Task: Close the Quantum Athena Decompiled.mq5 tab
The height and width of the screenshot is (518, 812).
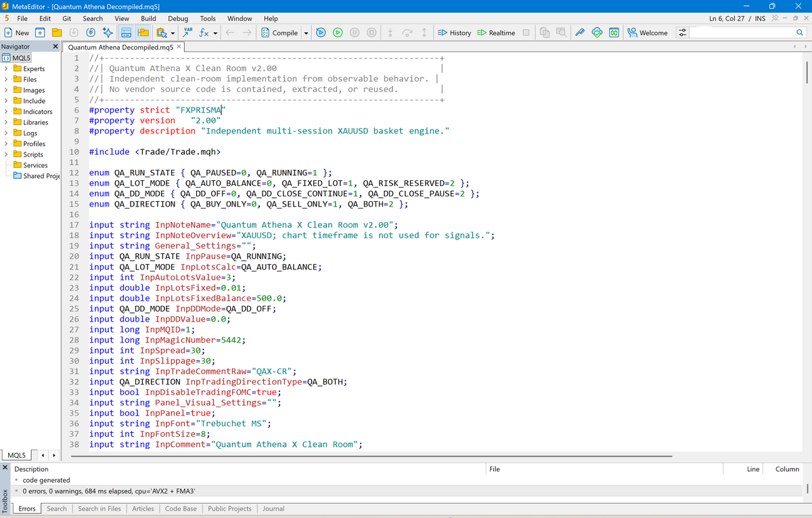Action: [179, 47]
